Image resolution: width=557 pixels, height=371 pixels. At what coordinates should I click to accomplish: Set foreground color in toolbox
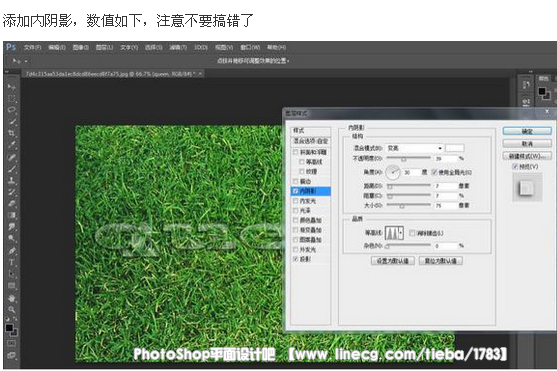click(9, 328)
